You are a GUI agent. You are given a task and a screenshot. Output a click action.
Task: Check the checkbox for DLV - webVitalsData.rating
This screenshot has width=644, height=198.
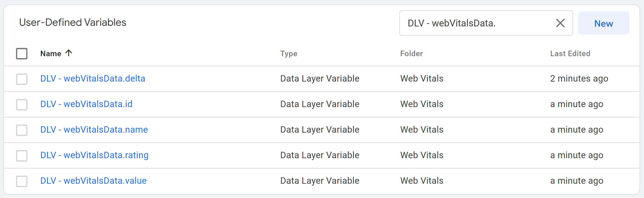(22, 155)
